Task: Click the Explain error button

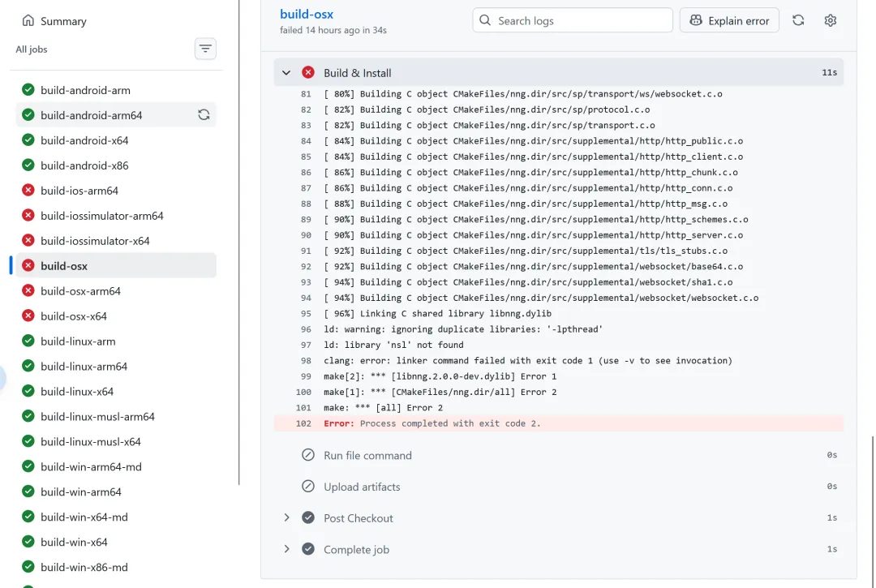Action: 729,20
